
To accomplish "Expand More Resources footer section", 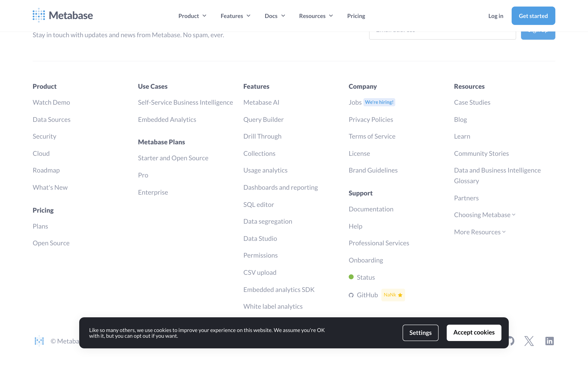I will 480,232.
